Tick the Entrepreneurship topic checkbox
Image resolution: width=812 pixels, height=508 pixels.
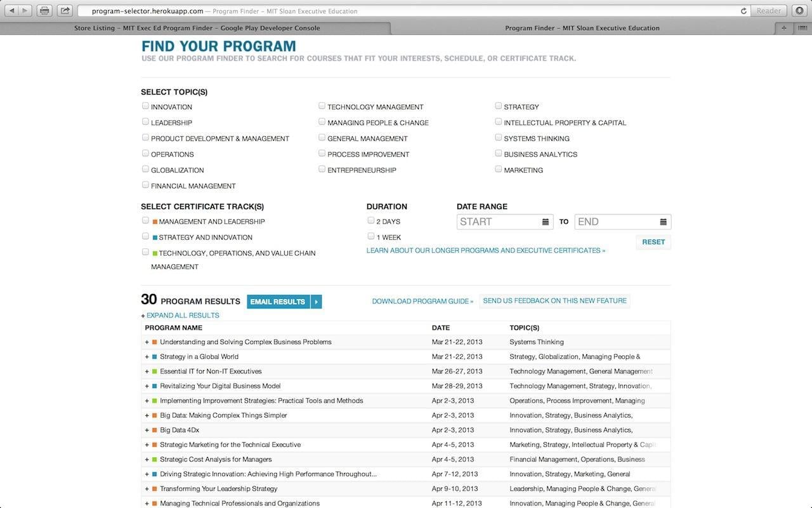coord(322,170)
